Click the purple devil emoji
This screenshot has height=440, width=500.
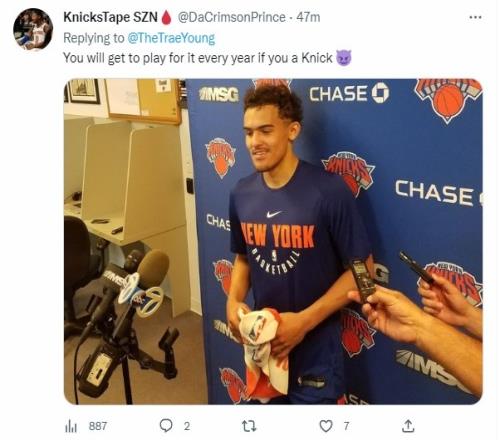click(343, 58)
